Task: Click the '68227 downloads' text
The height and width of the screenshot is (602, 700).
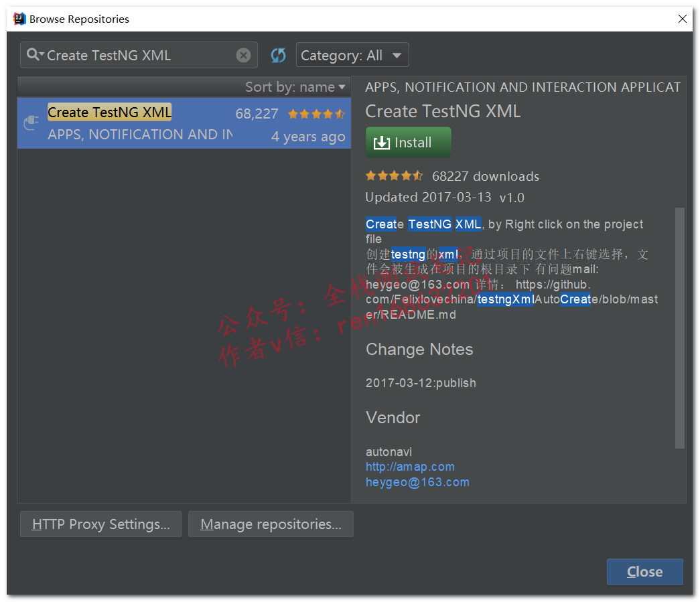Action: tap(485, 176)
